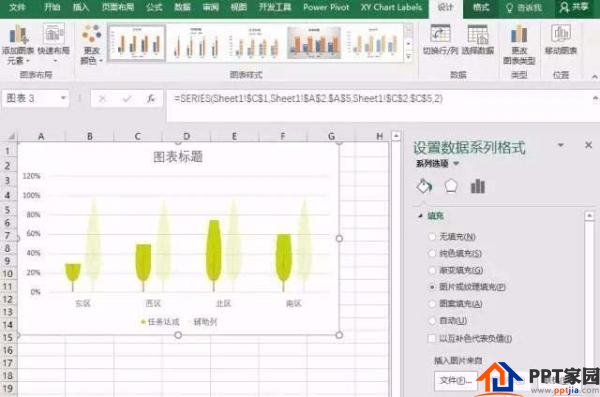Open the 文件 ribbon tab
Viewport: 600px width, 397px height.
point(18,7)
